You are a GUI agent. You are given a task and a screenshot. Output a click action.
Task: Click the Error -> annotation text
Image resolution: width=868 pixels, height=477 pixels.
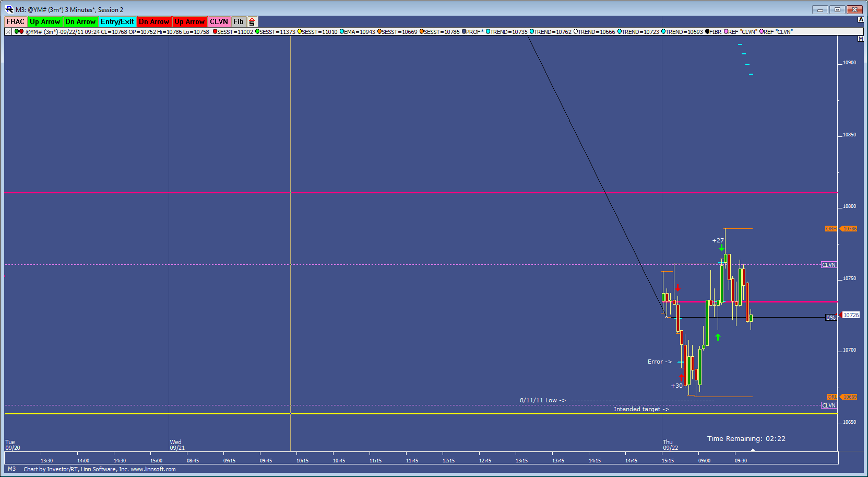[660, 362]
